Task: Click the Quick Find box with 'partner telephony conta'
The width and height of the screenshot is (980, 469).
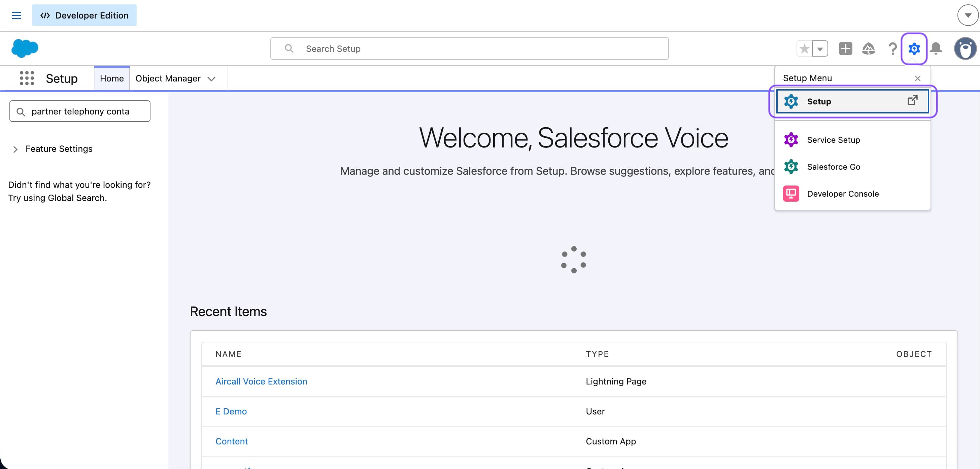Action: tap(80, 111)
